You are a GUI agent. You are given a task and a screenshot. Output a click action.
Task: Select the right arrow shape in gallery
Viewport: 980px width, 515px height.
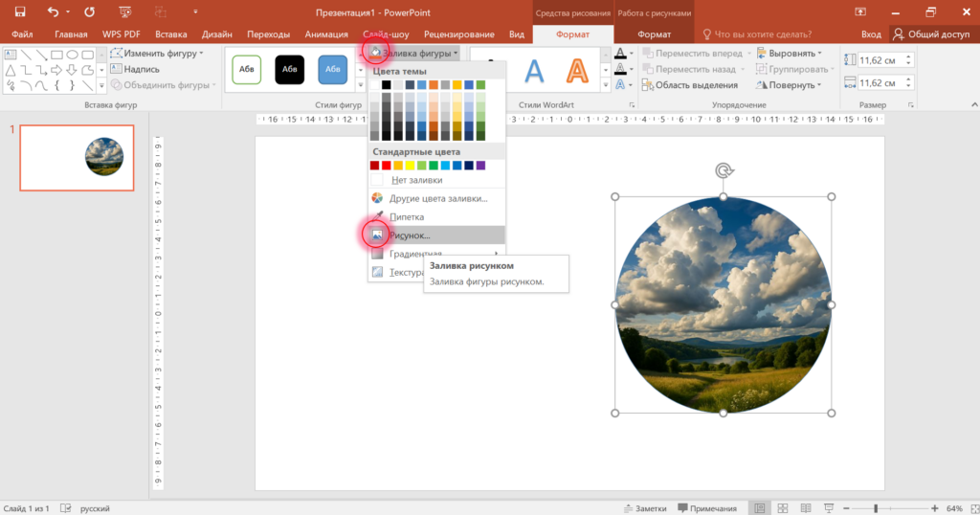[56, 70]
